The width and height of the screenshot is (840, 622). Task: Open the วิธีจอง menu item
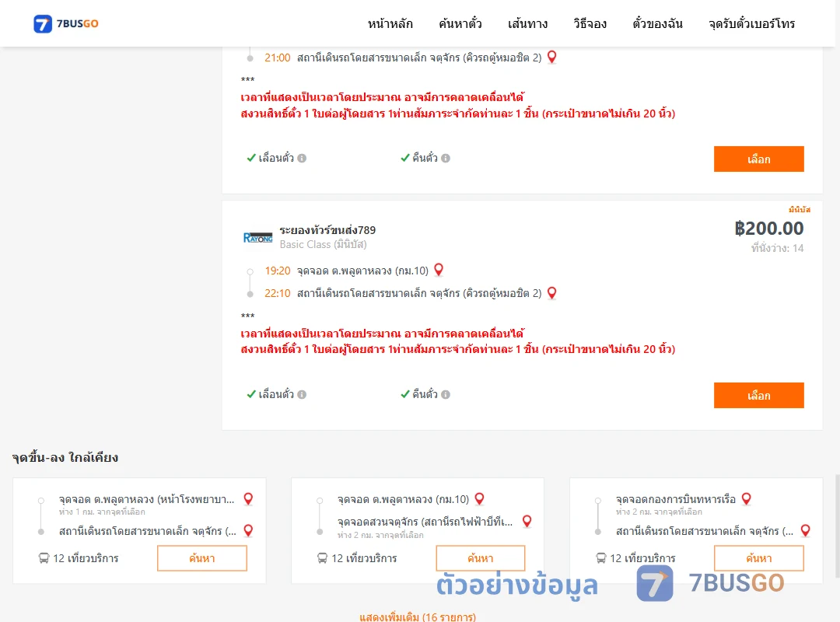(590, 23)
